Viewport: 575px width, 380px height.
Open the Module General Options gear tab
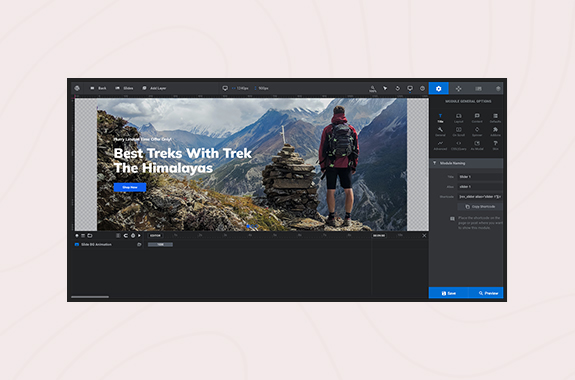click(438, 88)
